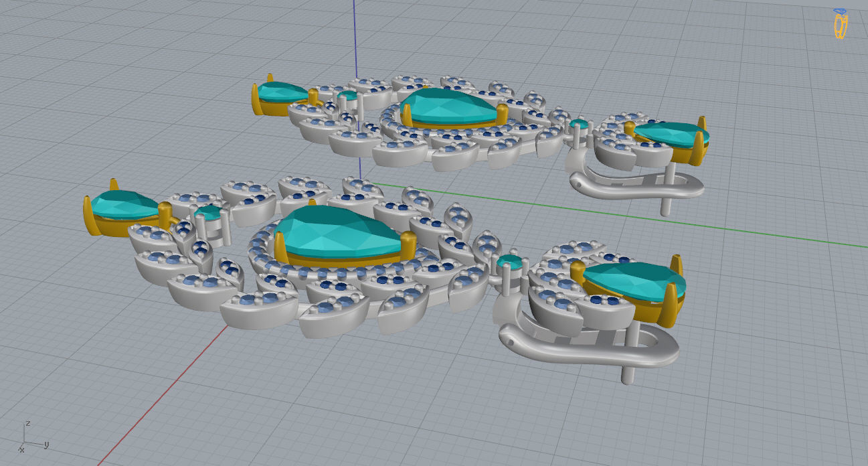
Task: Pick the right-end teal pear stone of the front earring
Action: 634,281
